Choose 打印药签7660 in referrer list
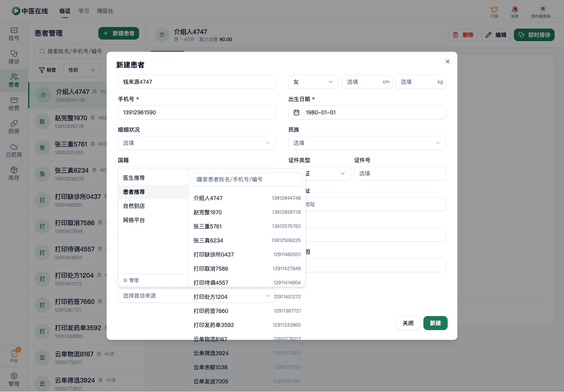 [x=247, y=311]
